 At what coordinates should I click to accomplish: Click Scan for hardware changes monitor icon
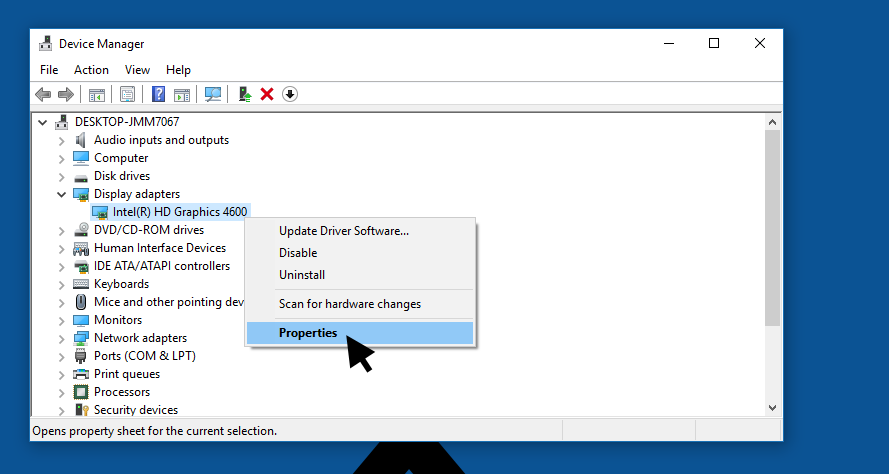point(213,94)
